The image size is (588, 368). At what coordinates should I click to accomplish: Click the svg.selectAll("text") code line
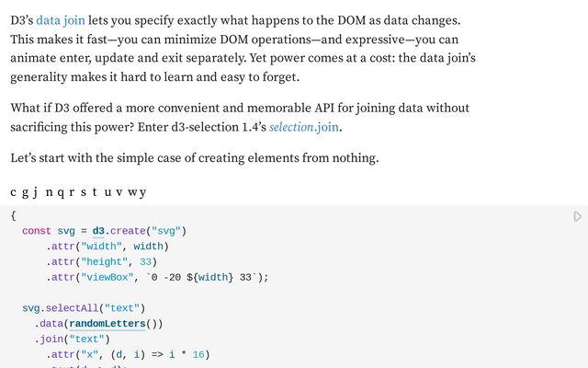pos(84,307)
